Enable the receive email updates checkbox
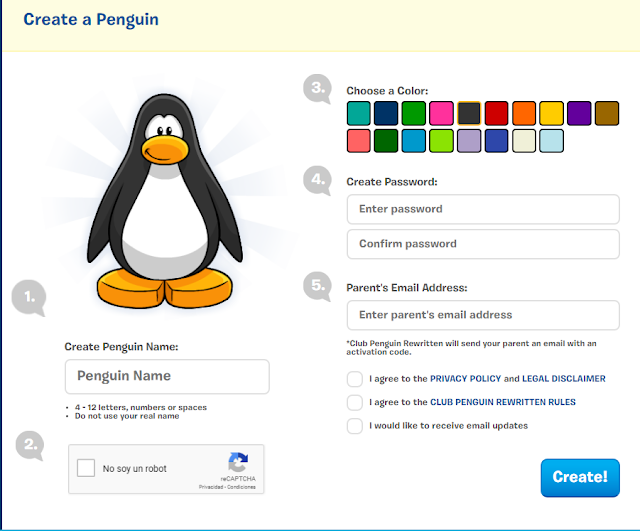The image size is (640, 531). pos(355,426)
